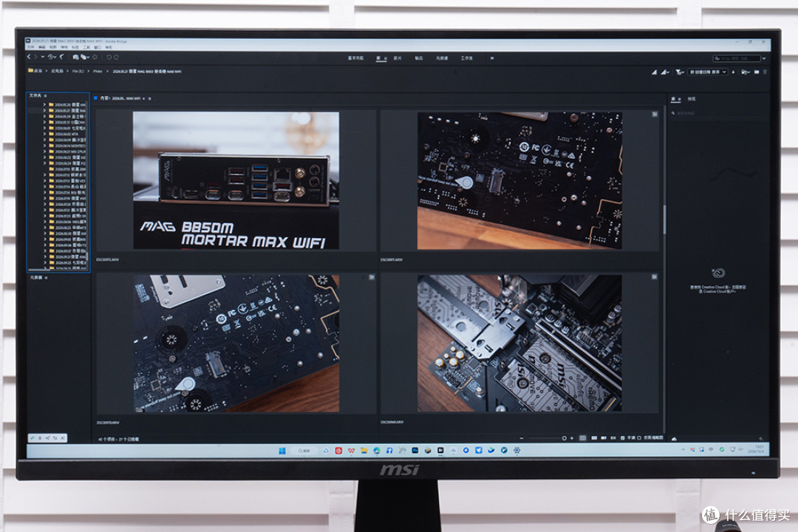Expand more workspaces with the double arrow
The image size is (798, 532).
pyautogui.click(x=492, y=58)
